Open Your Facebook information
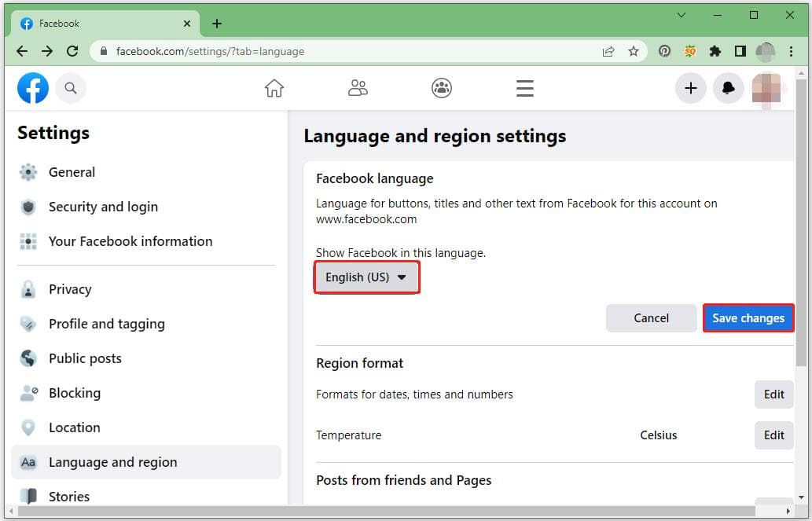Image resolution: width=812 pixels, height=521 pixels. pyautogui.click(x=146, y=241)
